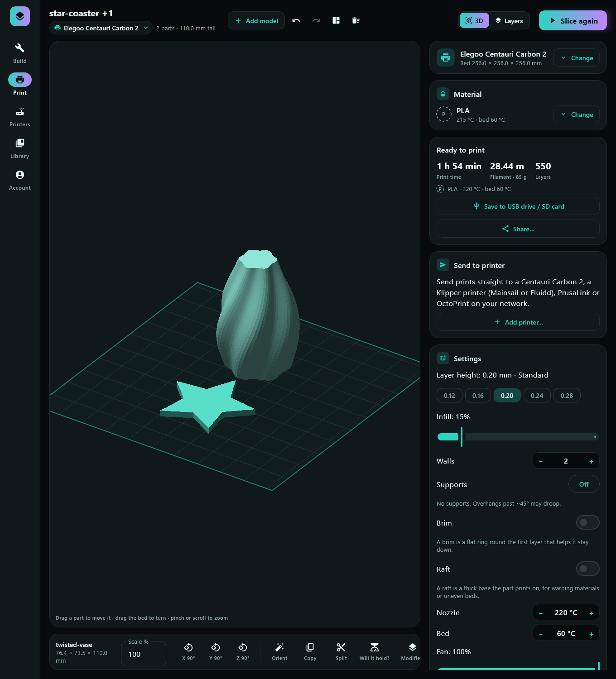The height and width of the screenshot is (679, 616).
Task: Click the Share... button
Action: (x=518, y=229)
